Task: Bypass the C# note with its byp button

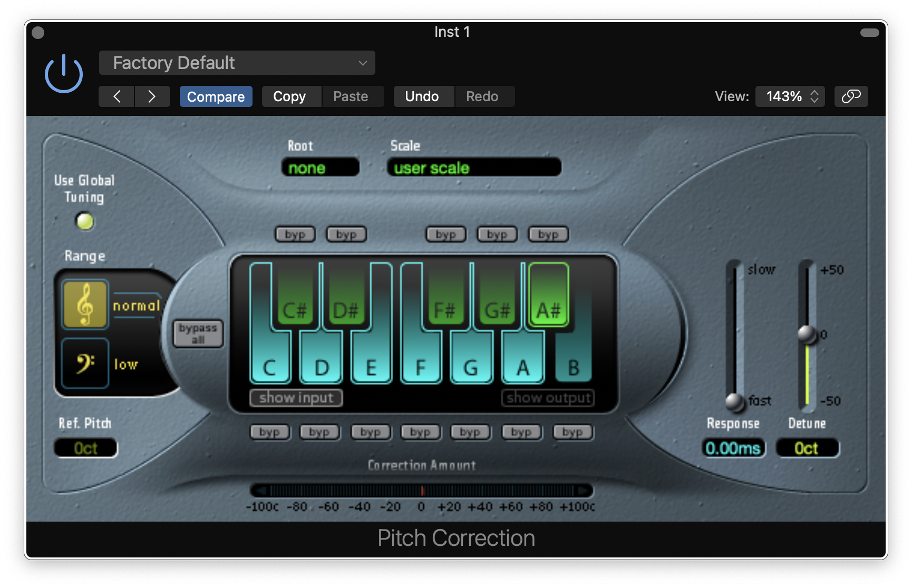Action: point(294,234)
